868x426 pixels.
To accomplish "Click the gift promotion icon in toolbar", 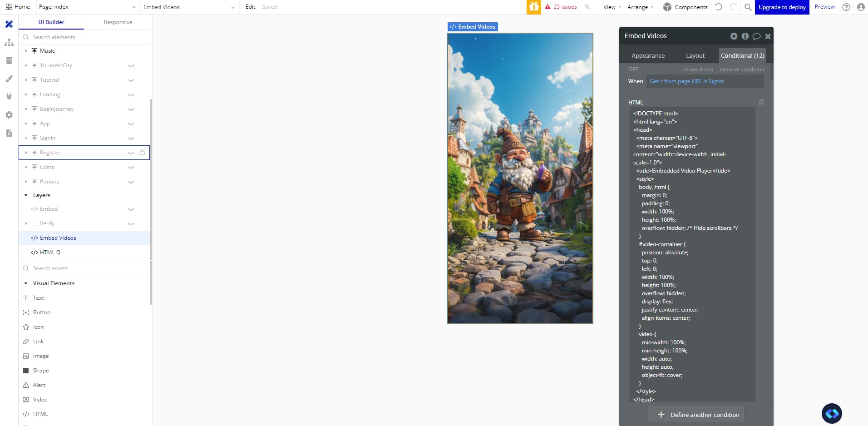I will point(533,7).
